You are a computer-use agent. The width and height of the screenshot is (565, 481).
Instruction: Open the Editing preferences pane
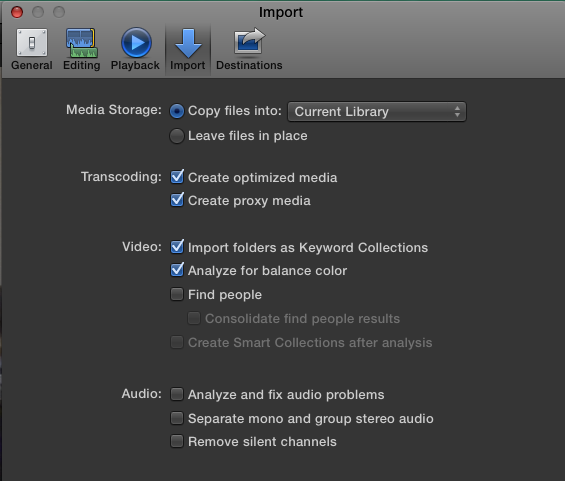81,49
